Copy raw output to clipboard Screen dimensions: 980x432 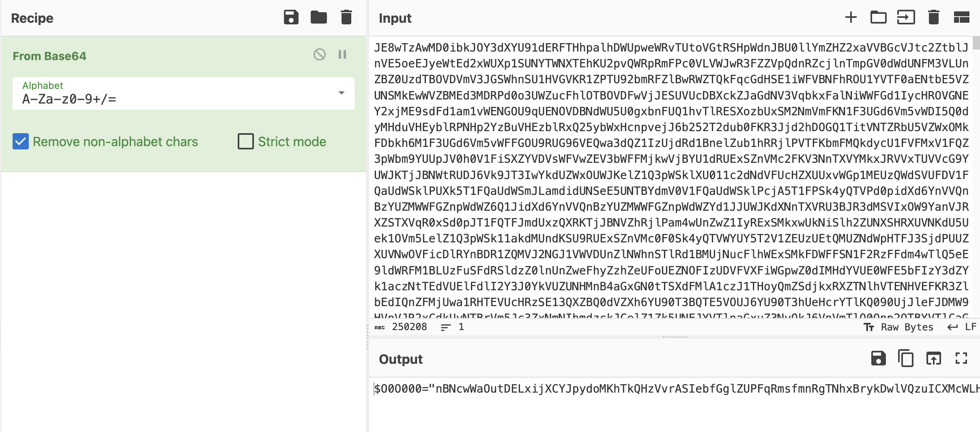[x=906, y=359]
